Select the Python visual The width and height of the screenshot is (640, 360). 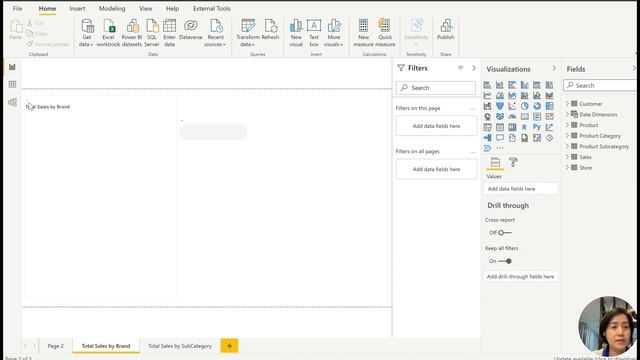tap(537, 127)
